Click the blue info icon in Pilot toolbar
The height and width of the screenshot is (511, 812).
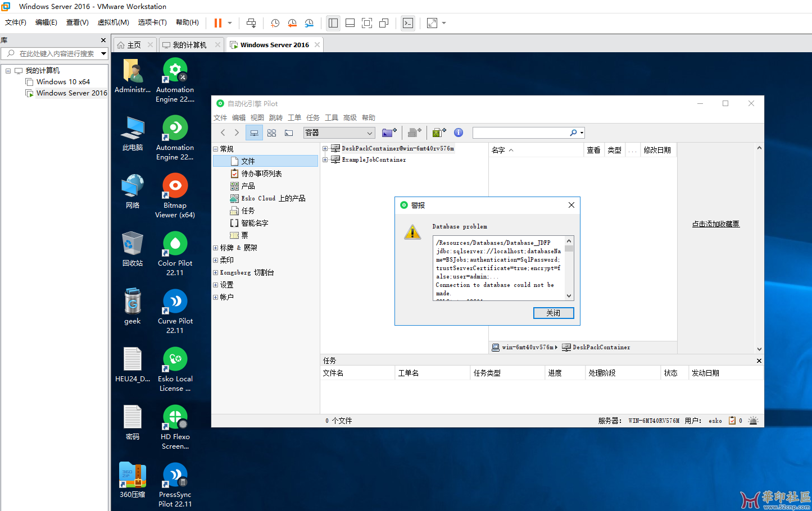point(459,133)
